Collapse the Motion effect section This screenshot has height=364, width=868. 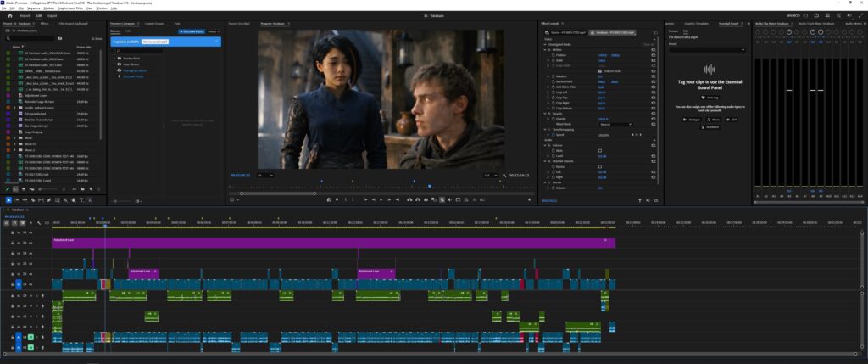pyautogui.click(x=545, y=50)
